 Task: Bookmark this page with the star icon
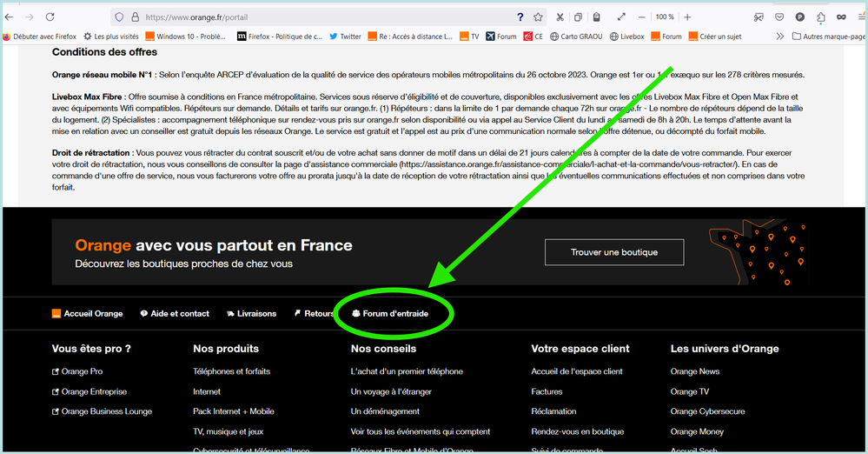pyautogui.click(x=538, y=17)
